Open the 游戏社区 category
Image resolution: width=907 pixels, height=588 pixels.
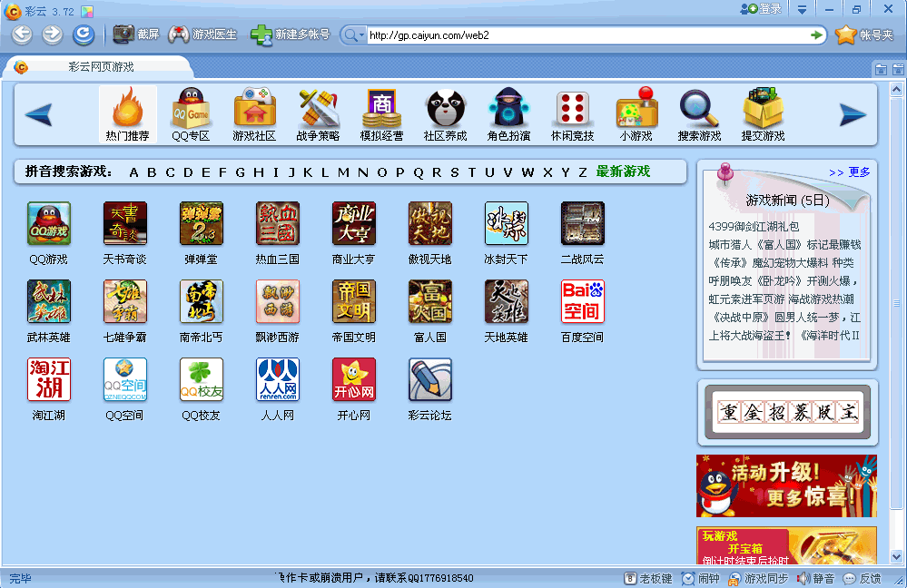click(254, 114)
